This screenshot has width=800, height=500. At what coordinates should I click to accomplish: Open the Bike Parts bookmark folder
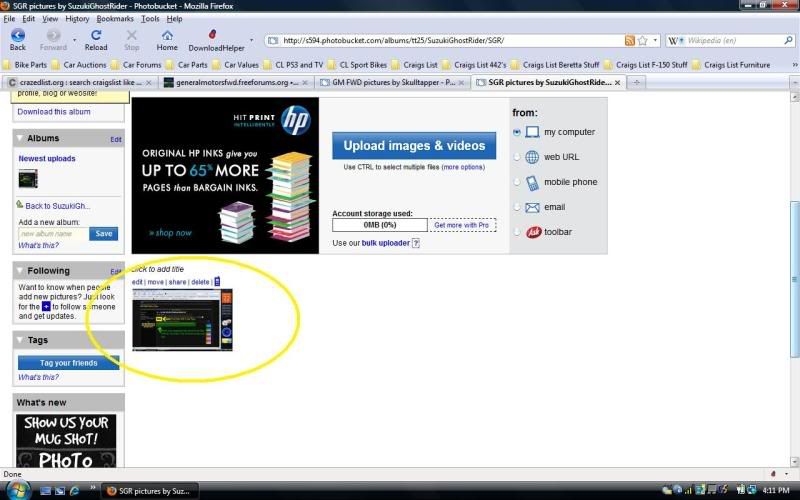click(x=25, y=65)
